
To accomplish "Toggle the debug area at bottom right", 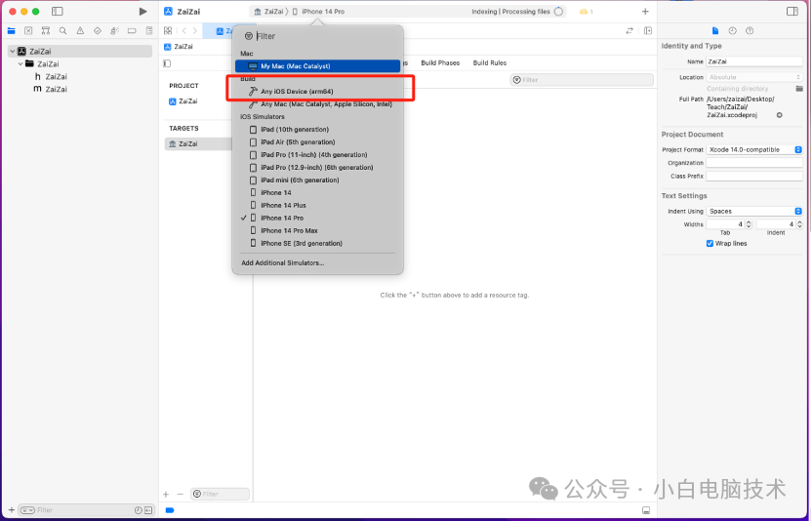I will point(646,510).
